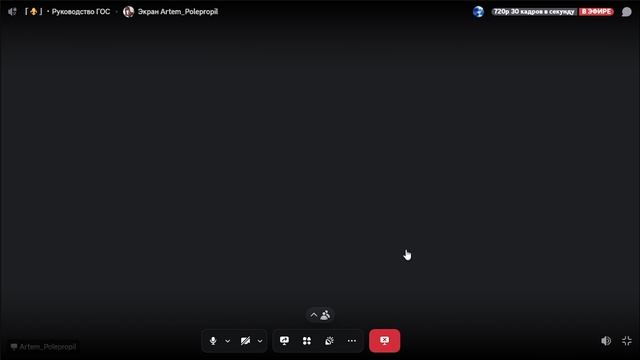Open the soundboard icon

[x=329, y=341]
